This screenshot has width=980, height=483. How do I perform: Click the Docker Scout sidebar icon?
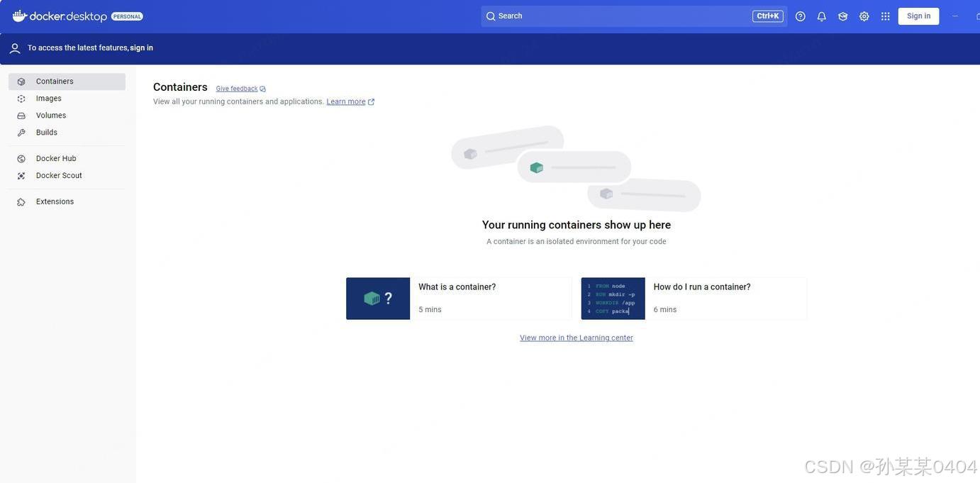coord(21,176)
